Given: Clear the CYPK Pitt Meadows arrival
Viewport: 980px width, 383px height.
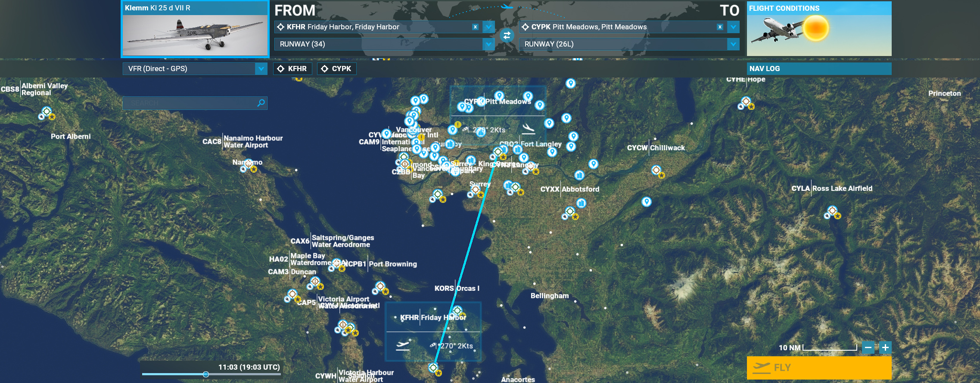Looking at the screenshot, I should tap(720, 27).
